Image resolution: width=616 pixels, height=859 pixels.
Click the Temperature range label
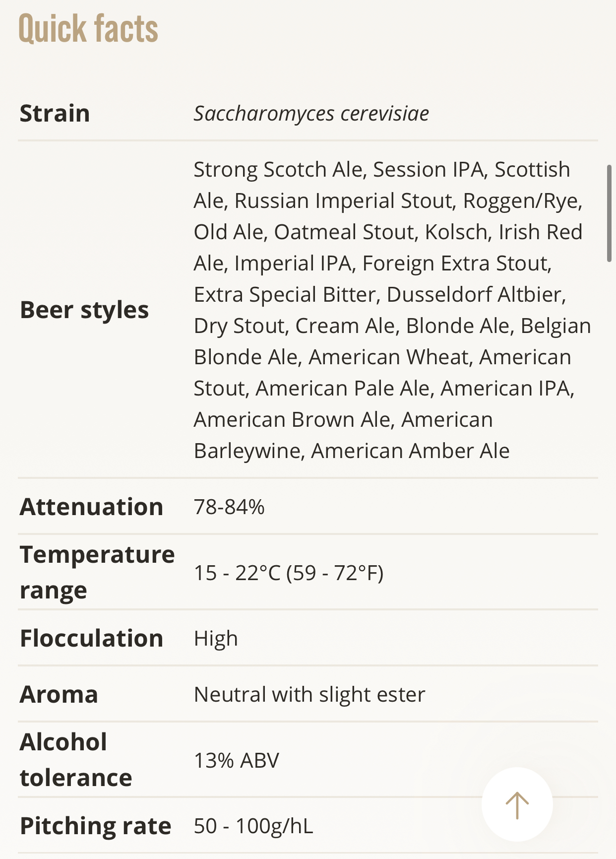pos(97,572)
